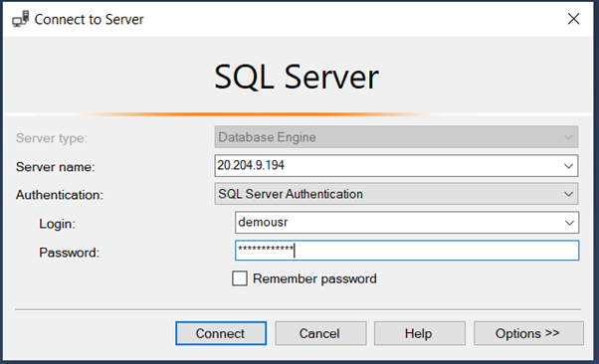The width and height of the screenshot is (599, 364).
Task: Click the Connect to Server title icon
Action: click(21, 19)
